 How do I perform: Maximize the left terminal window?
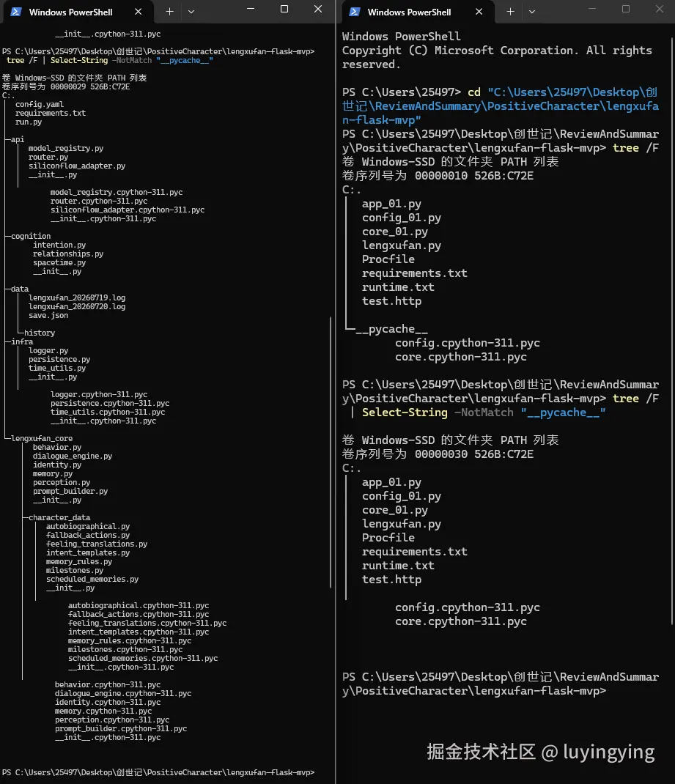pyautogui.click(x=284, y=9)
